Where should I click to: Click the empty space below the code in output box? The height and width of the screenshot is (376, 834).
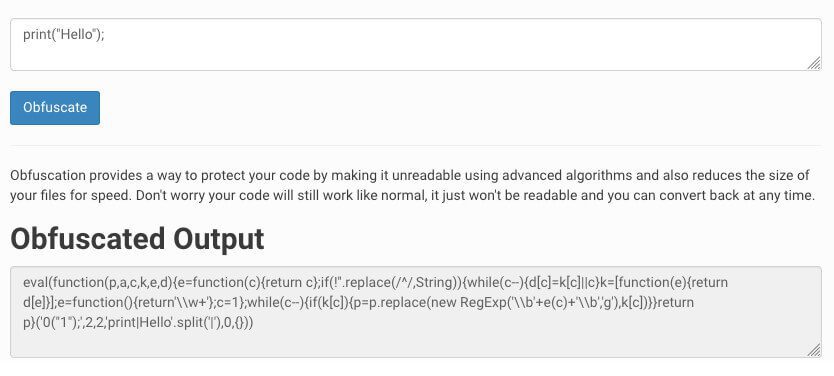416,344
